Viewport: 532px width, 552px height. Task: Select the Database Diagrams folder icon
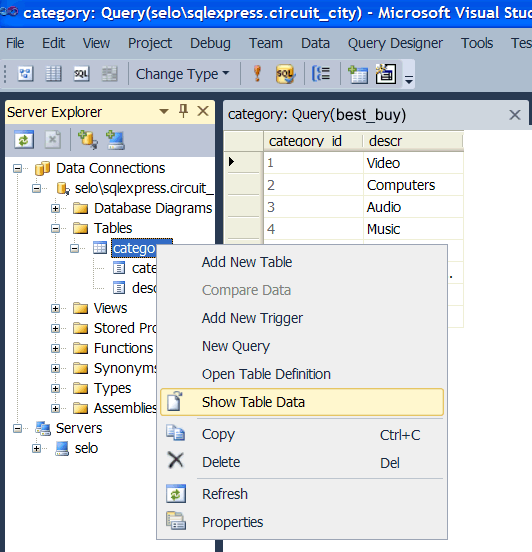point(81,208)
